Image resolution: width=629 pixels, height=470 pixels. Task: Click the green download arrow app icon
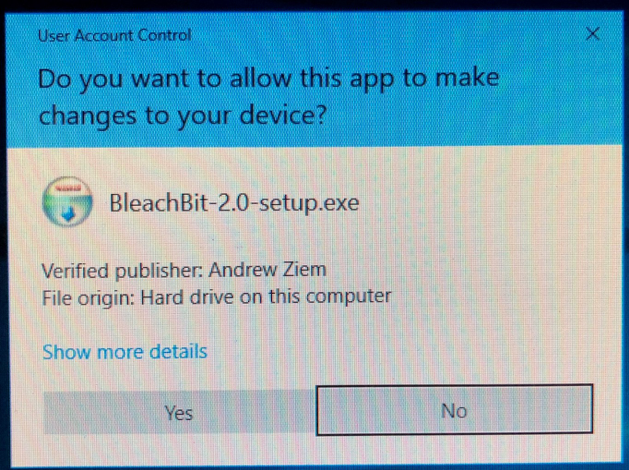(x=67, y=202)
